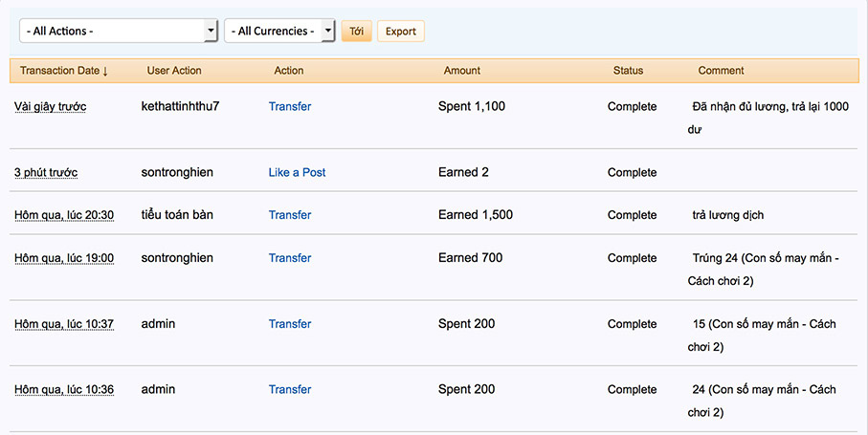The height and width of the screenshot is (435, 868).
Task: Click the Amount column header
Action: 462,71
